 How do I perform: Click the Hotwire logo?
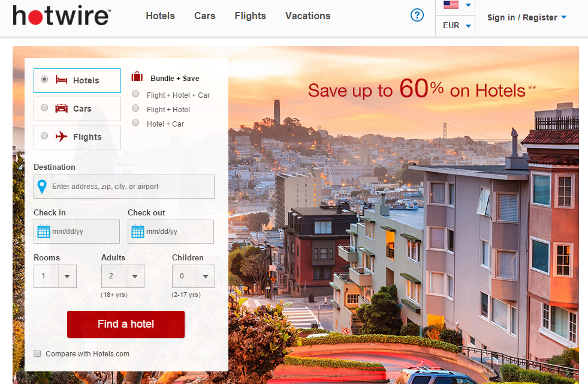62,16
